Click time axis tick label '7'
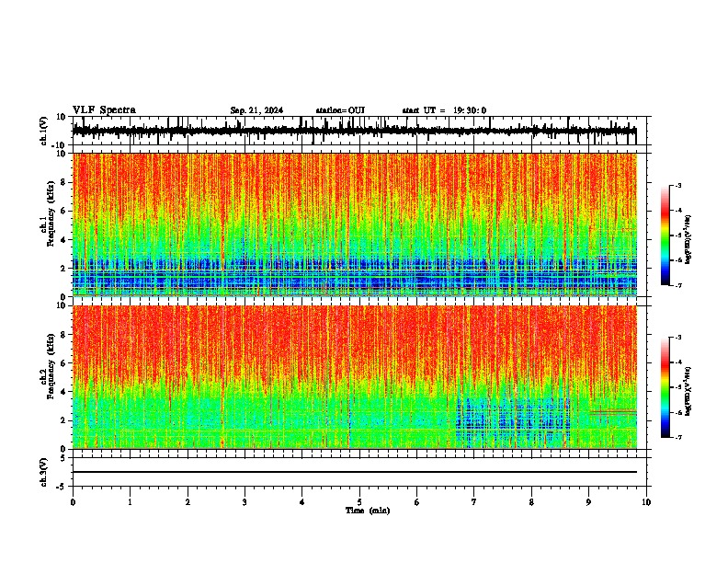 (x=474, y=502)
